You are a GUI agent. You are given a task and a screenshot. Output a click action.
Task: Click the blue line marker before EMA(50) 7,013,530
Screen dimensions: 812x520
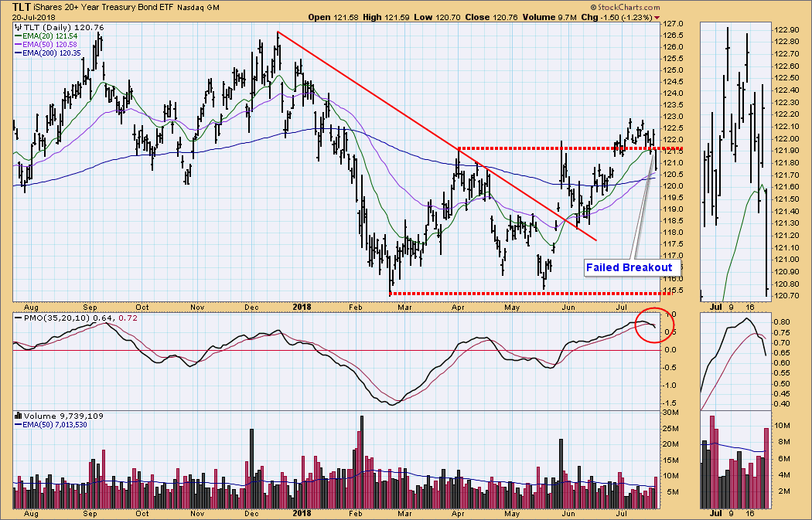[x=18, y=425]
